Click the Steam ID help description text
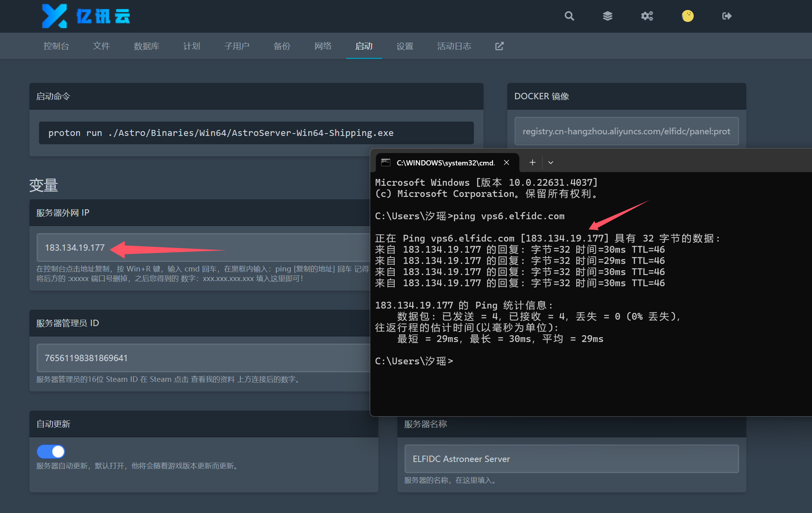Viewport: 812px width, 513px height. pos(168,379)
